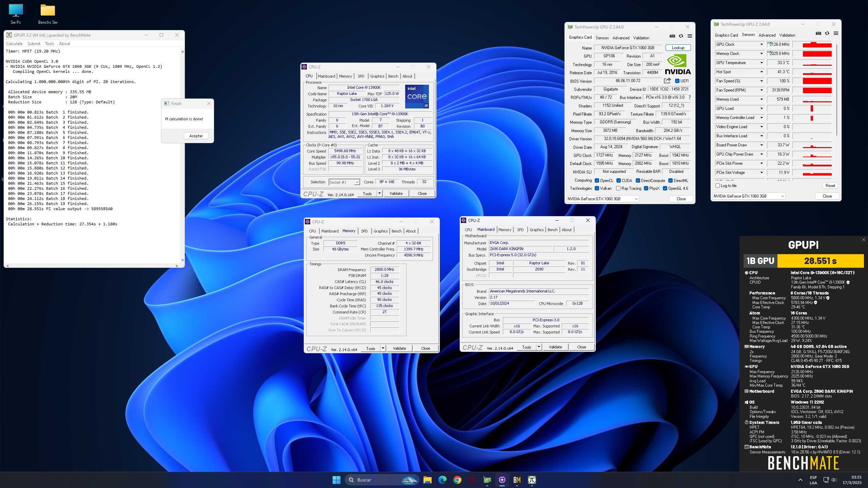The height and width of the screenshot is (488, 868).
Task: Expand the Tools arrow in CPU-Z CPU window
Action: pyautogui.click(x=379, y=194)
